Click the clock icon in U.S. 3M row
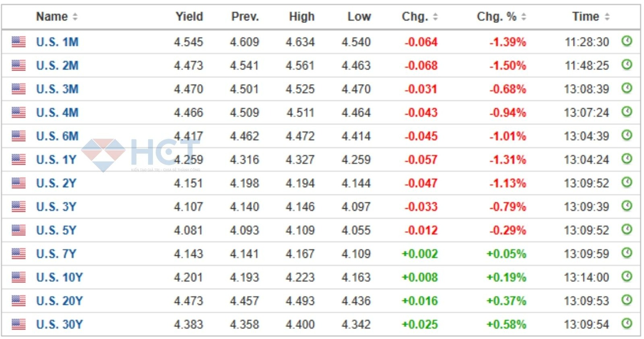The width and height of the screenshot is (644, 339). [627, 88]
